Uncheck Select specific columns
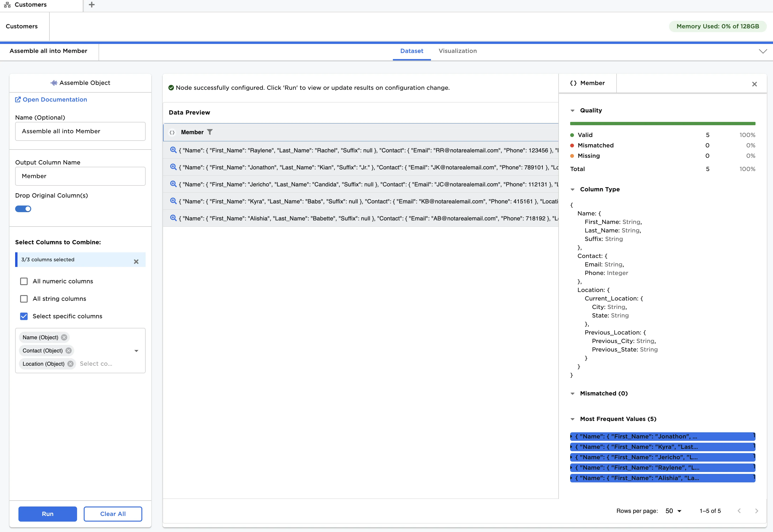 pyautogui.click(x=24, y=316)
